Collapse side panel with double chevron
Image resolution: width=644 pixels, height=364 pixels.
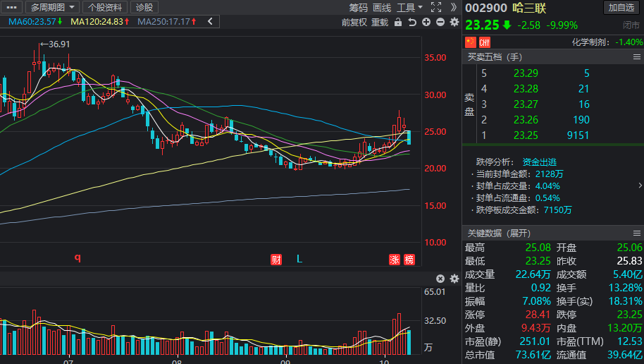pos(454,7)
